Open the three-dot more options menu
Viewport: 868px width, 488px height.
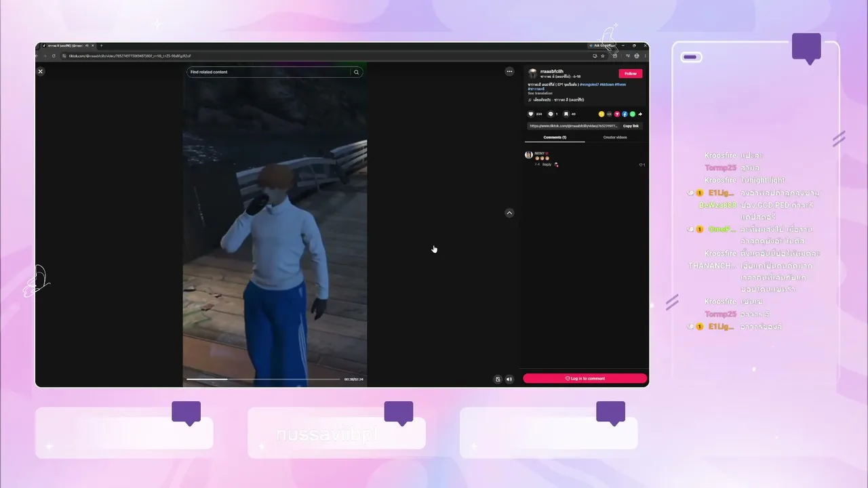509,71
